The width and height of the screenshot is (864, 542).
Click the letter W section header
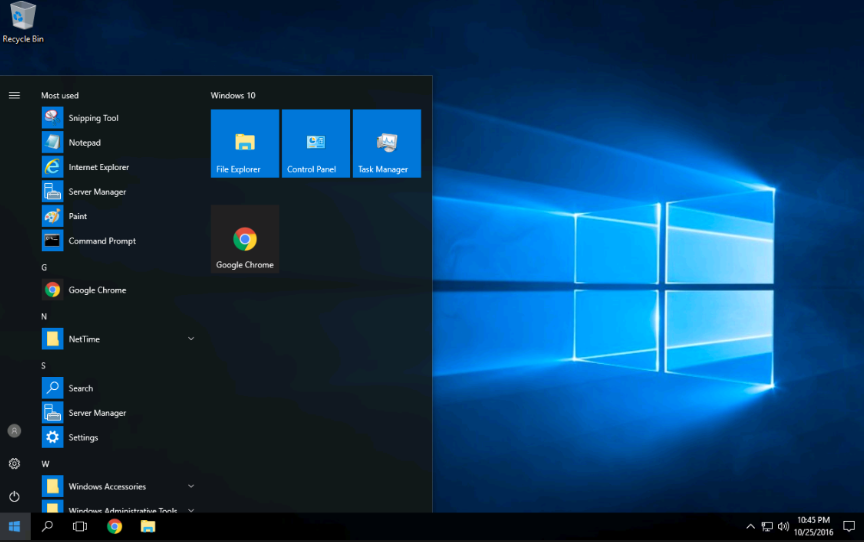pos(45,464)
